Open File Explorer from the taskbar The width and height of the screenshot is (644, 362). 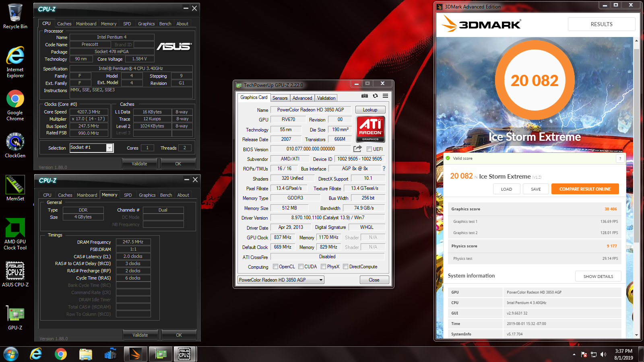click(86, 354)
